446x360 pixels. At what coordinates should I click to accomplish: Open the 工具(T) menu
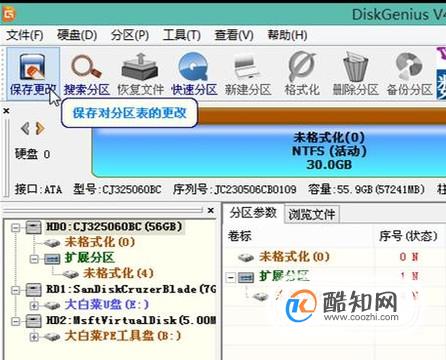coord(182,35)
